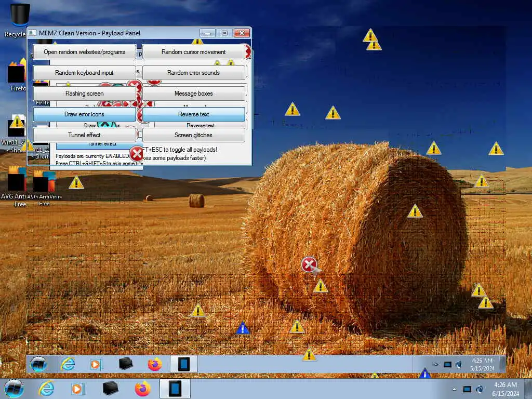Turn off the Reverse text payload
The width and height of the screenshot is (532, 399).
(x=193, y=114)
